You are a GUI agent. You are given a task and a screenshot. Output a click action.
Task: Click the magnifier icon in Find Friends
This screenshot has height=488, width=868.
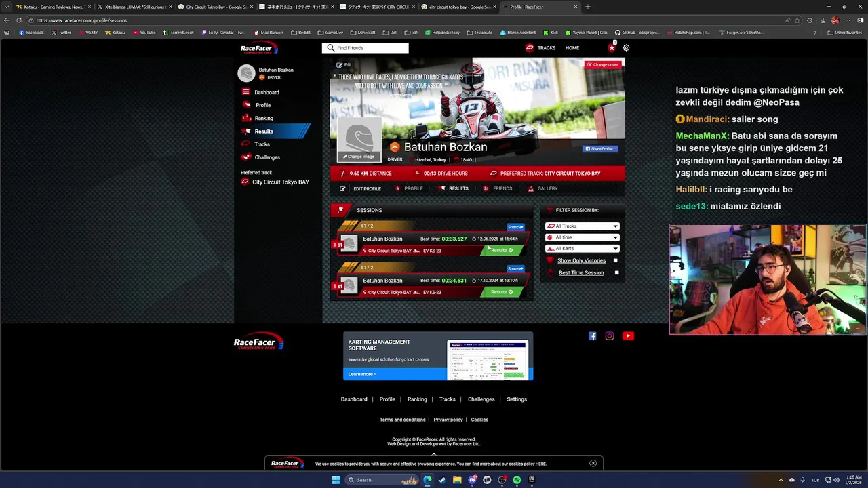point(330,48)
